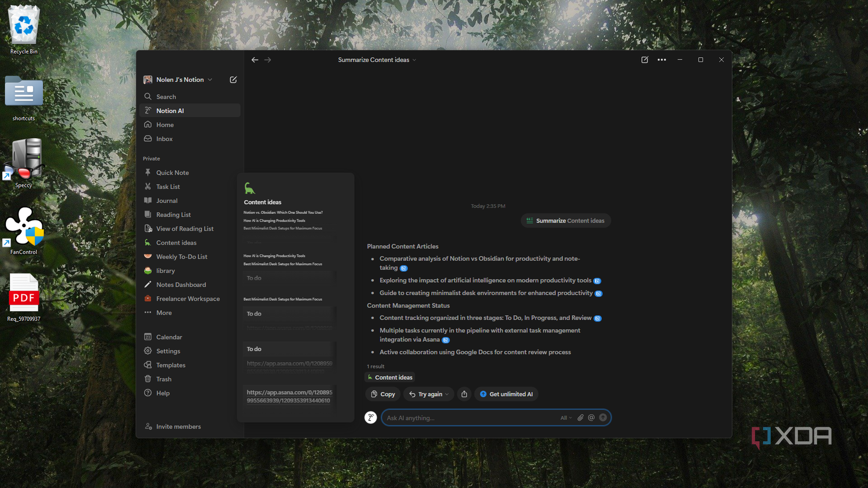The image size is (868, 488).
Task: Click the @ mention icon
Action: point(591,417)
